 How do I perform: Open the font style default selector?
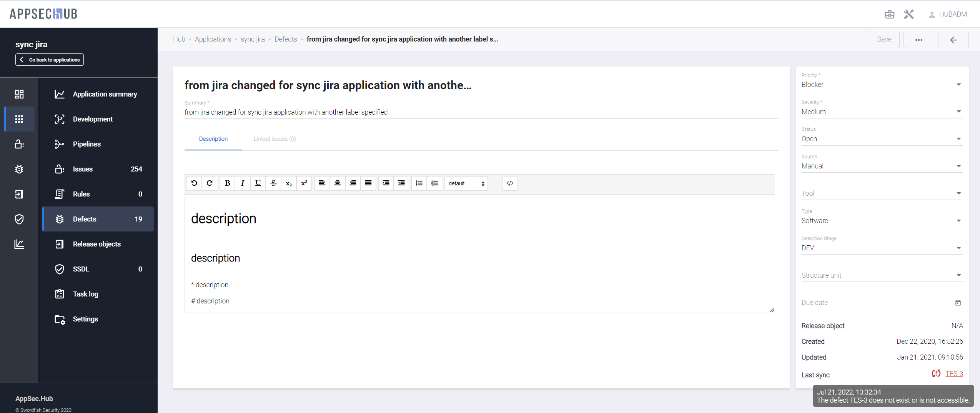[466, 183]
